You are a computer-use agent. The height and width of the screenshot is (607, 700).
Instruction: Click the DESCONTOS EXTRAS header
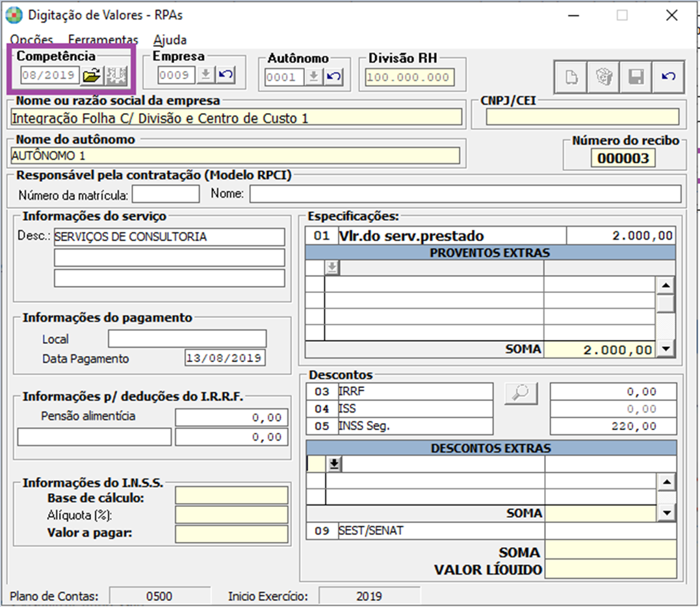(x=491, y=448)
